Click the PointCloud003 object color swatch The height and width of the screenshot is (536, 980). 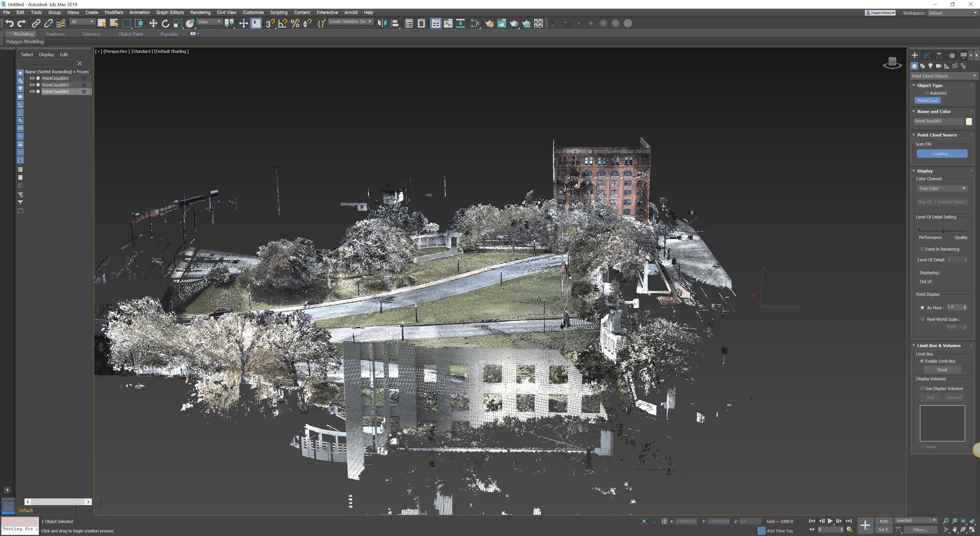[969, 121]
